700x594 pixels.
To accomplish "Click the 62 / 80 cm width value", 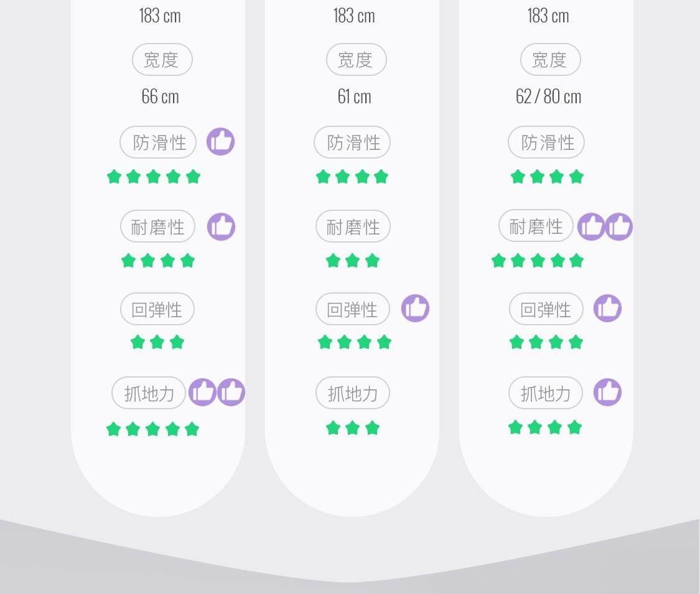I will (548, 96).
